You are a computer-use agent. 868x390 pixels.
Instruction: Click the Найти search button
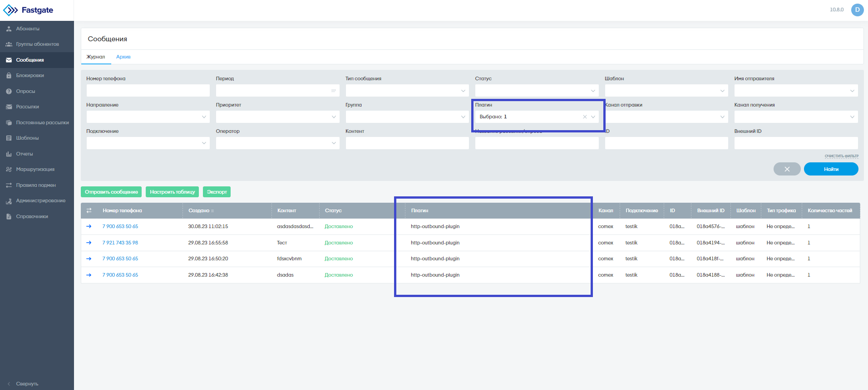point(831,169)
